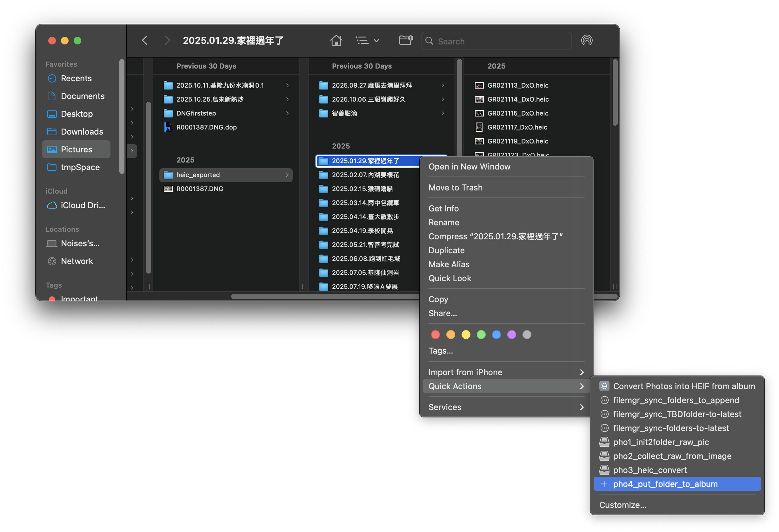Viewport: 779px width, 532px height.
Task: Click Customize... in Quick Actions submenu
Action: tap(623, 505)
